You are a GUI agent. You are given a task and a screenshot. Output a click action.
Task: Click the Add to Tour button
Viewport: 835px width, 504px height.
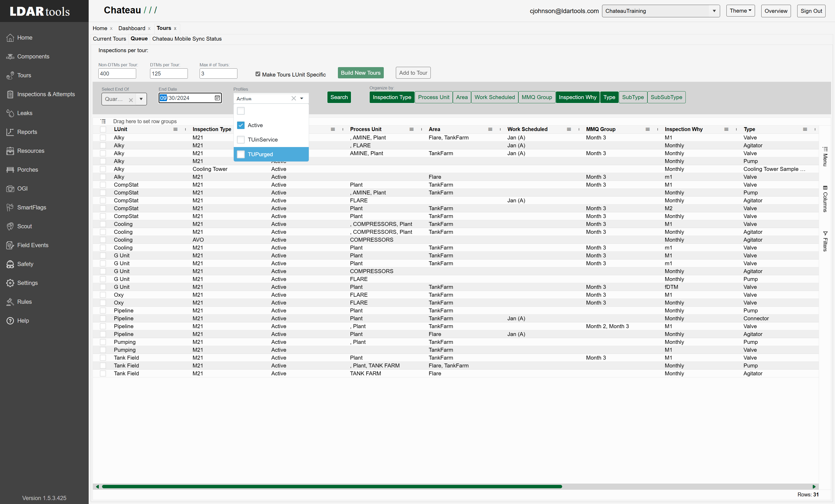413,73
